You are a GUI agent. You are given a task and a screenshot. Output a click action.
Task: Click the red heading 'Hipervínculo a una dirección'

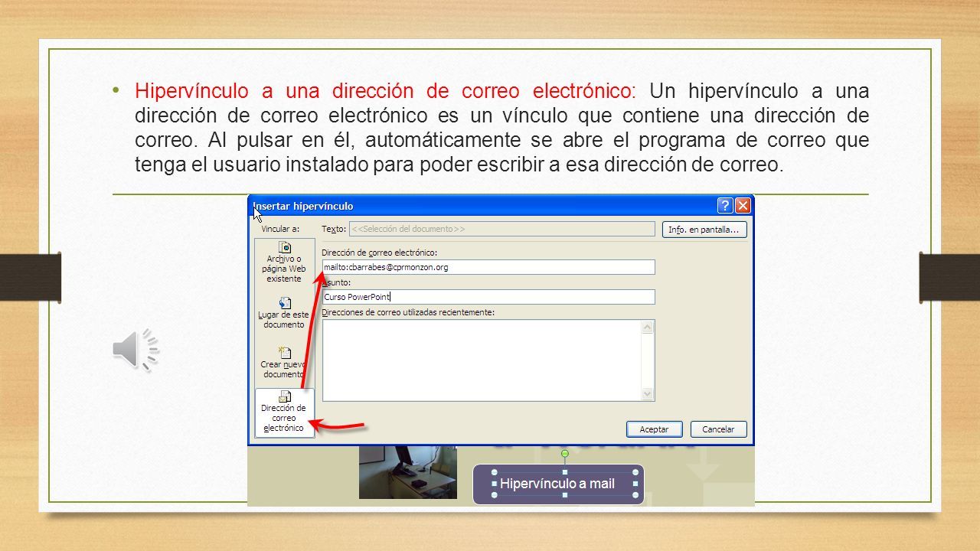click(x=385, y=91)
